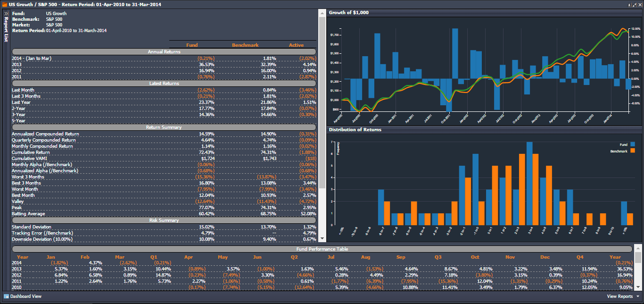Select the Risk Summary section header

(x=164, y=220)
